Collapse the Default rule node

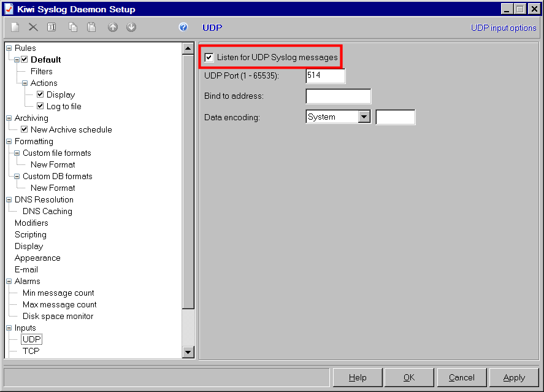point(17,60)
